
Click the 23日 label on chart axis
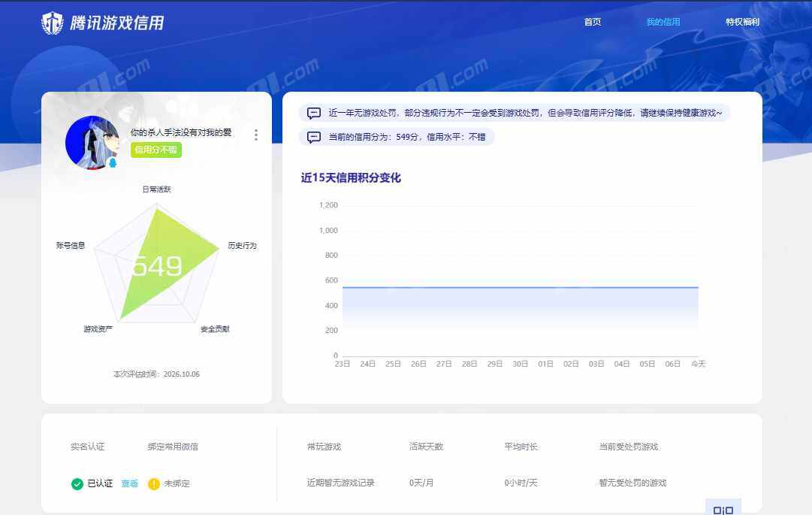point(343,364)
